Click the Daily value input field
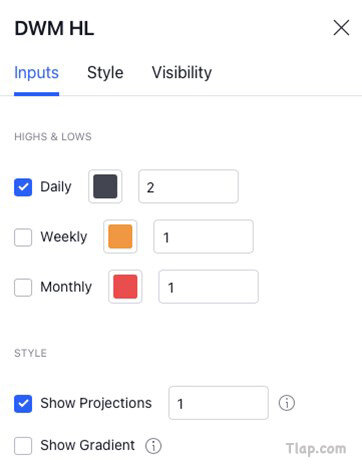 pos(188,186)
